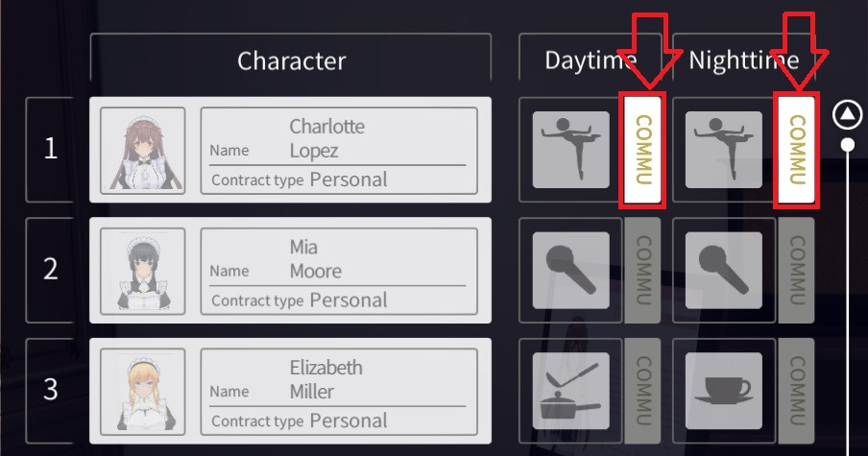Image resolution: width=868 pixels, height=456 pixels.
Task: Open Elizabeth's nighttime teacup icon
Action: pos(725,391)
